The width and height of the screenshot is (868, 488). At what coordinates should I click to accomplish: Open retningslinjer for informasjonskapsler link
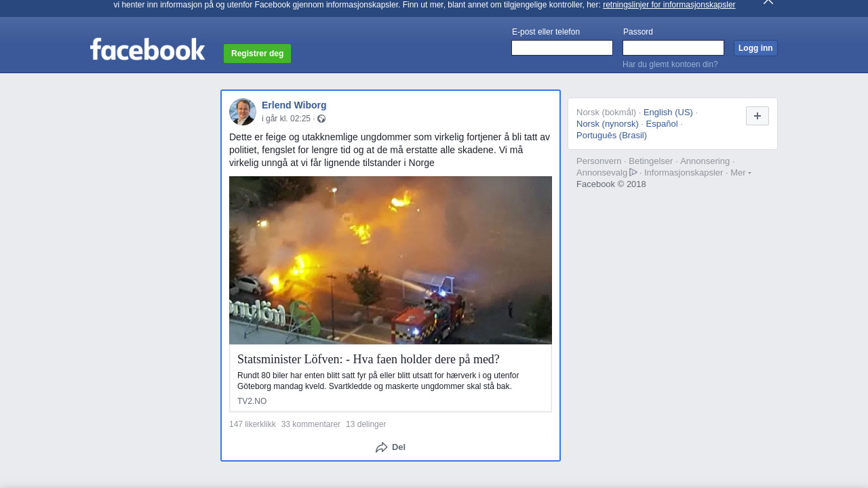669,5
